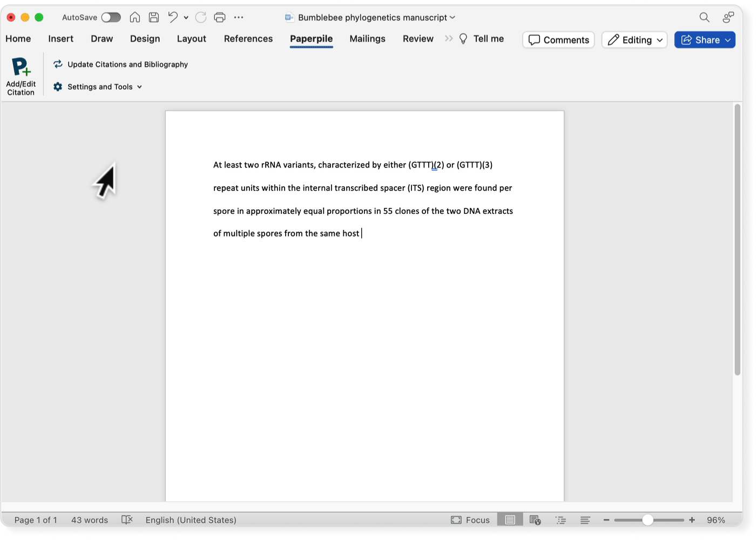The image size is (756, 540).
Task: Toggle the AutoSave switch
Action: 111,17
